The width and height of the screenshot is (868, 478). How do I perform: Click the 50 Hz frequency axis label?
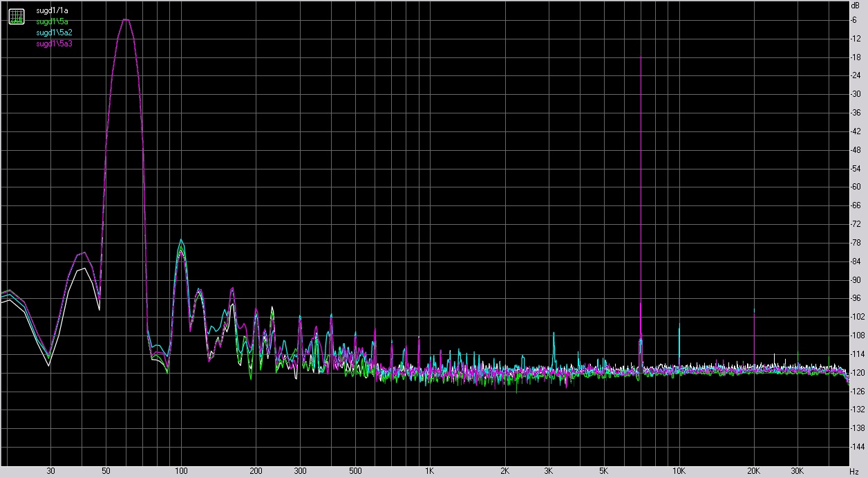[106, 470]
